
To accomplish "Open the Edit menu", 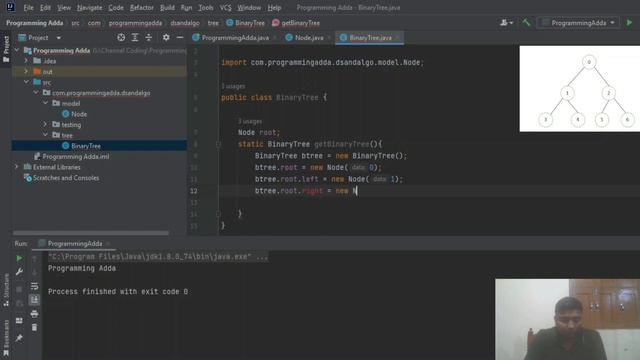I will click(x=45, y=7).
